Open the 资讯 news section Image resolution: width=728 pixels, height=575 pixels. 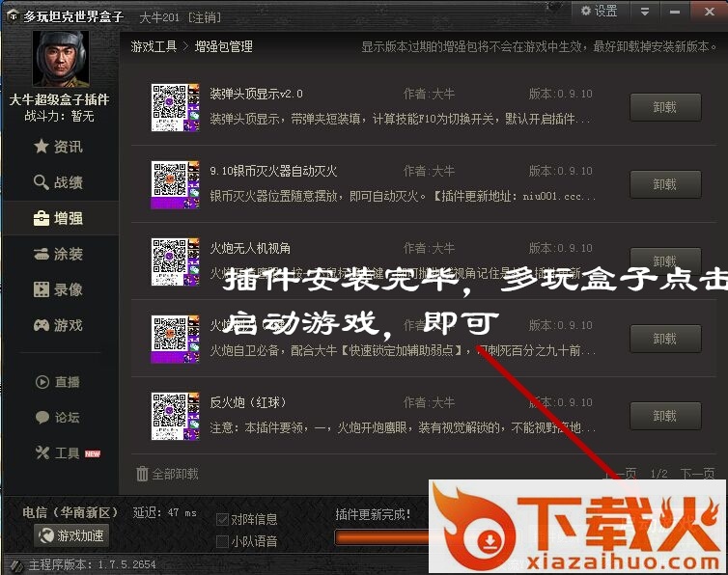59,147
